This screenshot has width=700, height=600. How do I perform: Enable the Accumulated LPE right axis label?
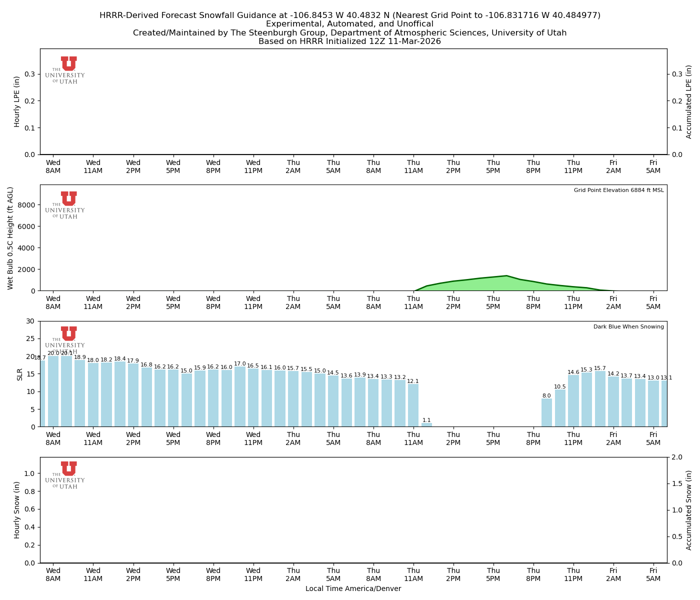click(x=688, y=101)
